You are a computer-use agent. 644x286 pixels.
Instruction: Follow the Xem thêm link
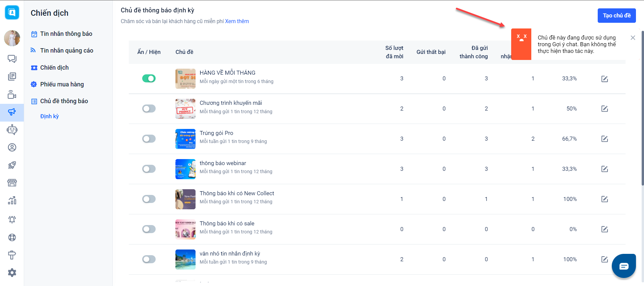click(x=237, y=21)
